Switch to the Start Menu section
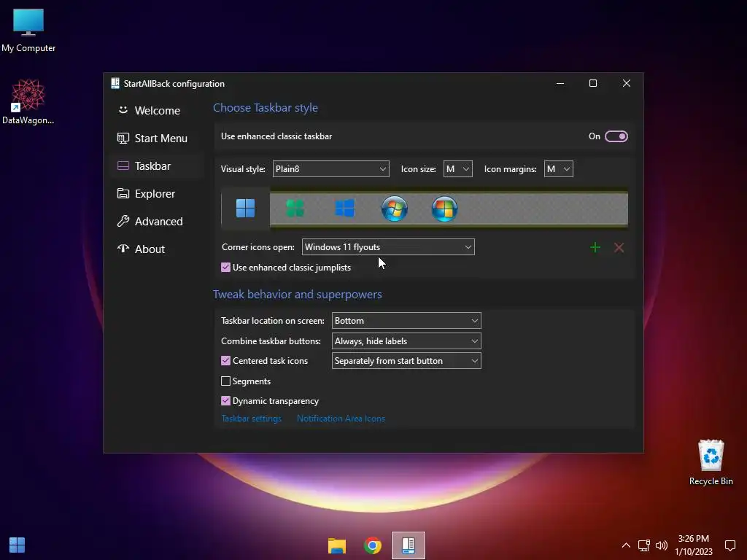Viewport: 747px width, 560px height. point(157,138)
